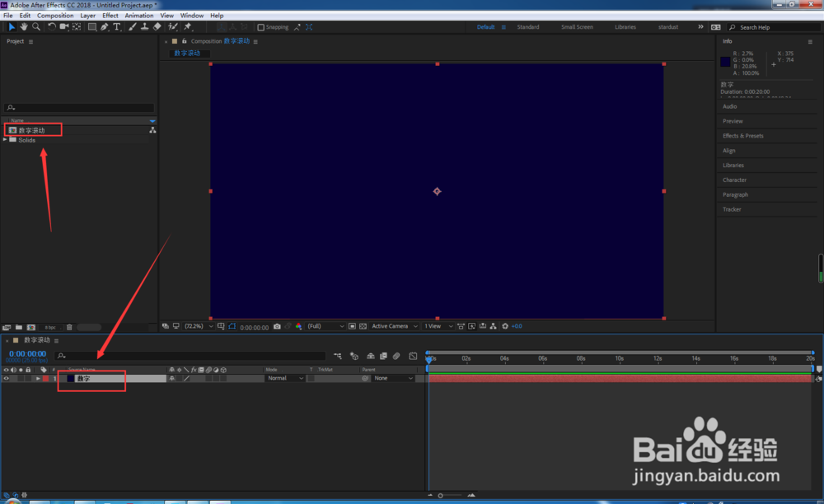Open the File menu
The image size is (824, 504).
8,16
